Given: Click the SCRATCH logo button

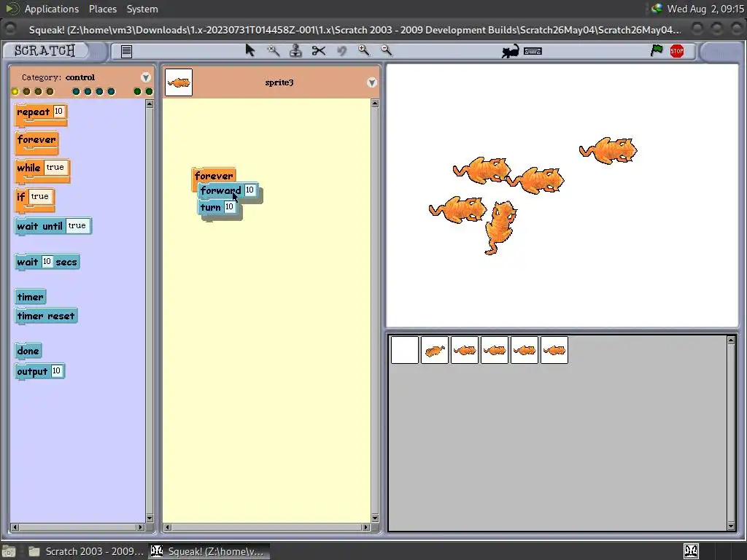Looking at the screenshot, I should click(45, 50).
